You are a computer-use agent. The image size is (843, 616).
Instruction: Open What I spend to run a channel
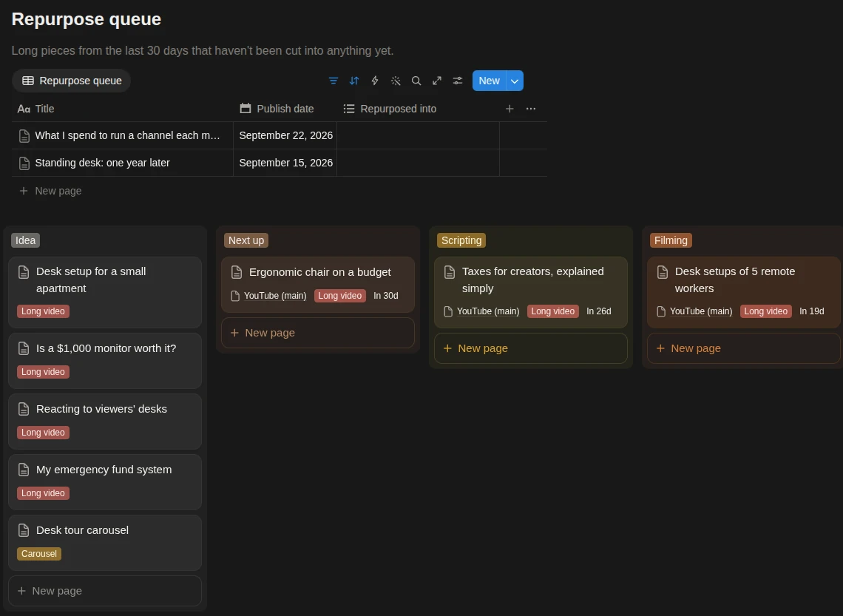coord(127,135)
